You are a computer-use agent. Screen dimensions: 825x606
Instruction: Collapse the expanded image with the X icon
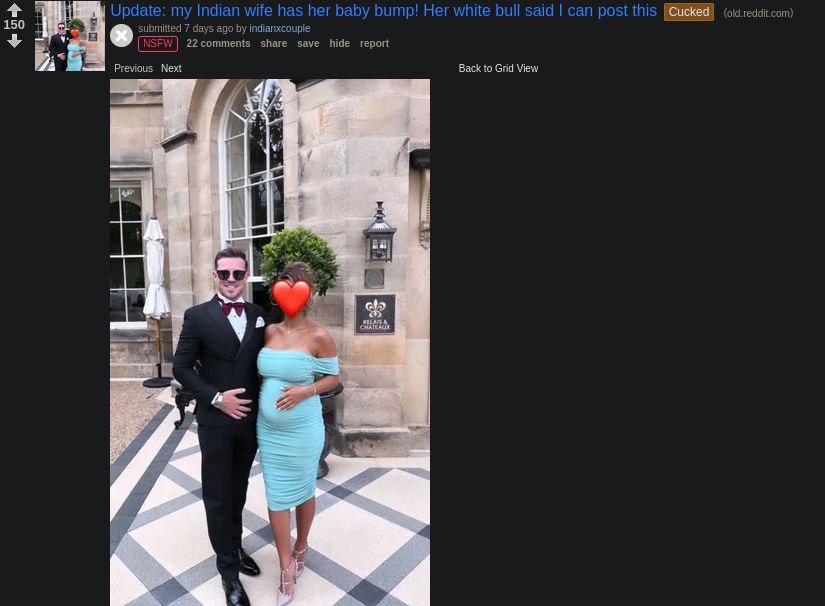(x=122, y=36)
